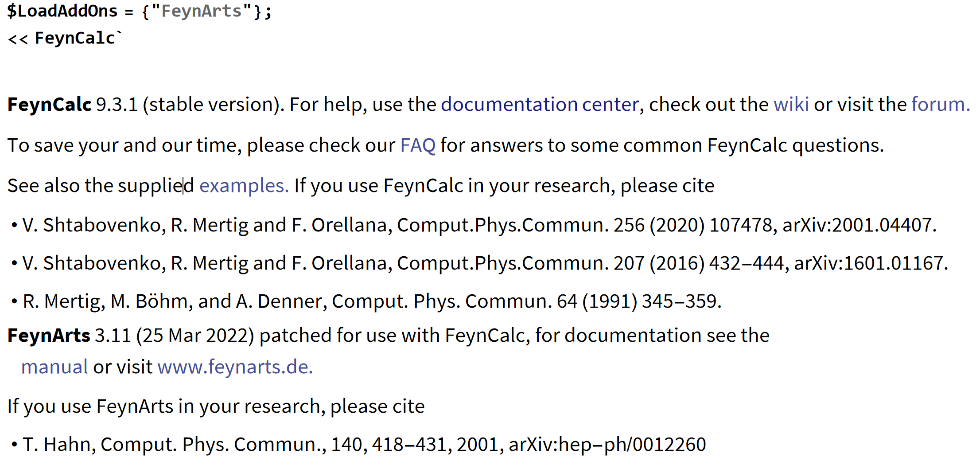Click the "If you use FeynArts" sentence
The image size is (980, 469).
tap(216, 406)
